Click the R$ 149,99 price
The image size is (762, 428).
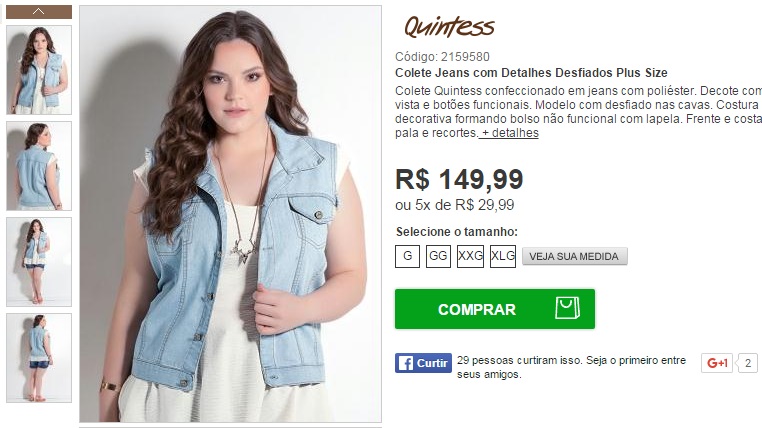click(459, 179)
